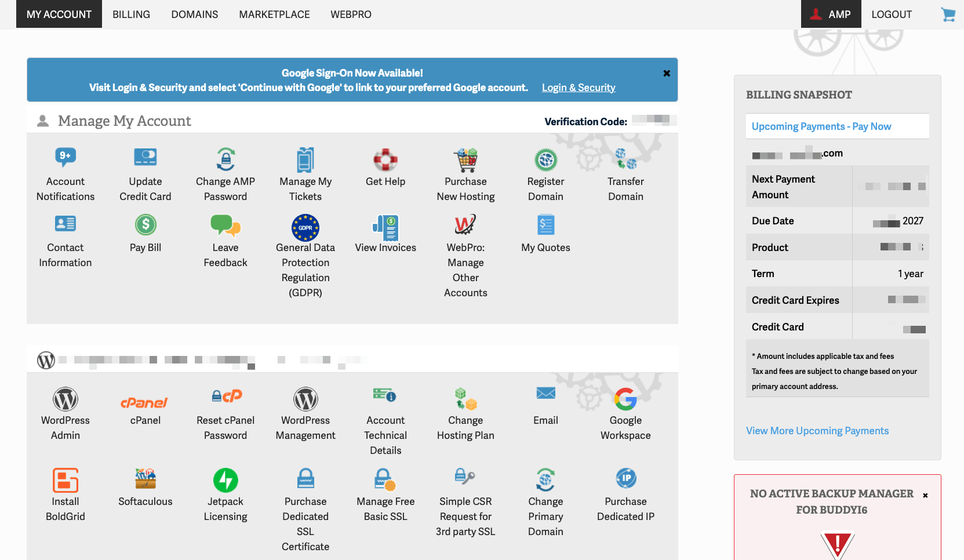Viewport: 964px width, 560px height.
Task: Open View Invoices icon
Action: 385,227
